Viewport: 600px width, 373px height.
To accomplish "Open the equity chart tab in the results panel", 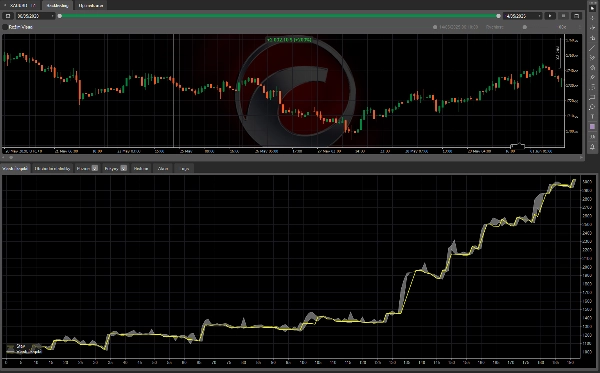I will pos(16,168).
